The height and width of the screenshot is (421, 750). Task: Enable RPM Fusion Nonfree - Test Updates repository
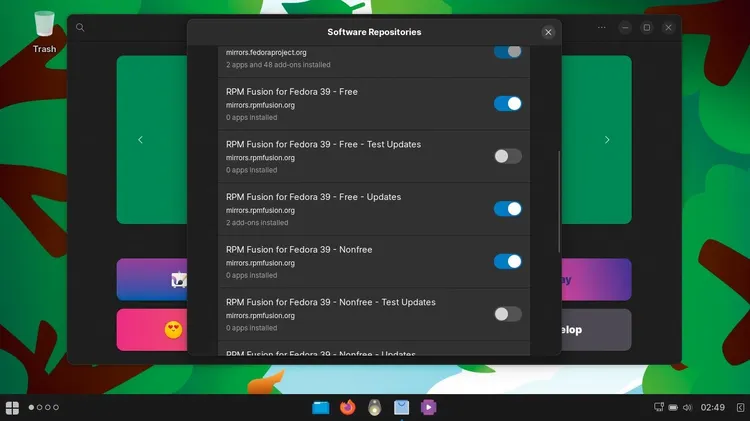tap(507, 314)
